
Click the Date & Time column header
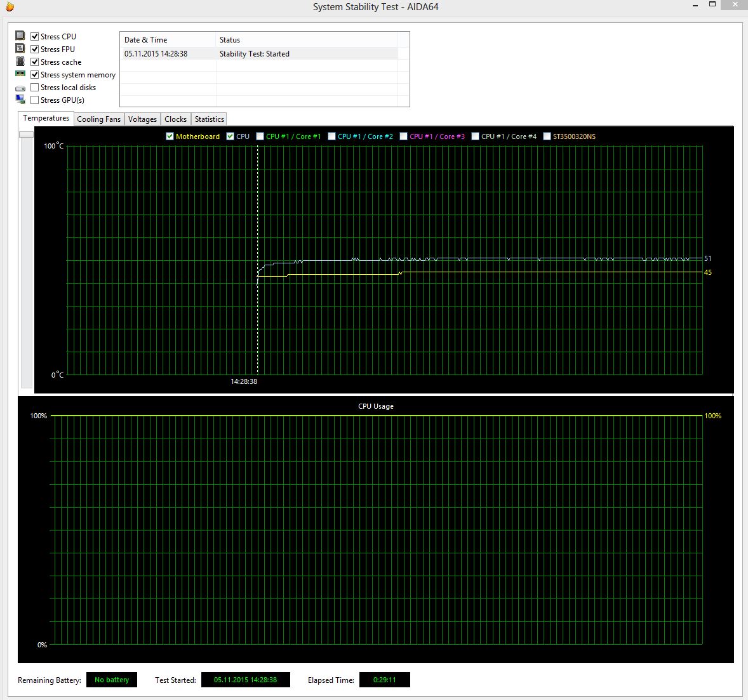tap(168, 40)
